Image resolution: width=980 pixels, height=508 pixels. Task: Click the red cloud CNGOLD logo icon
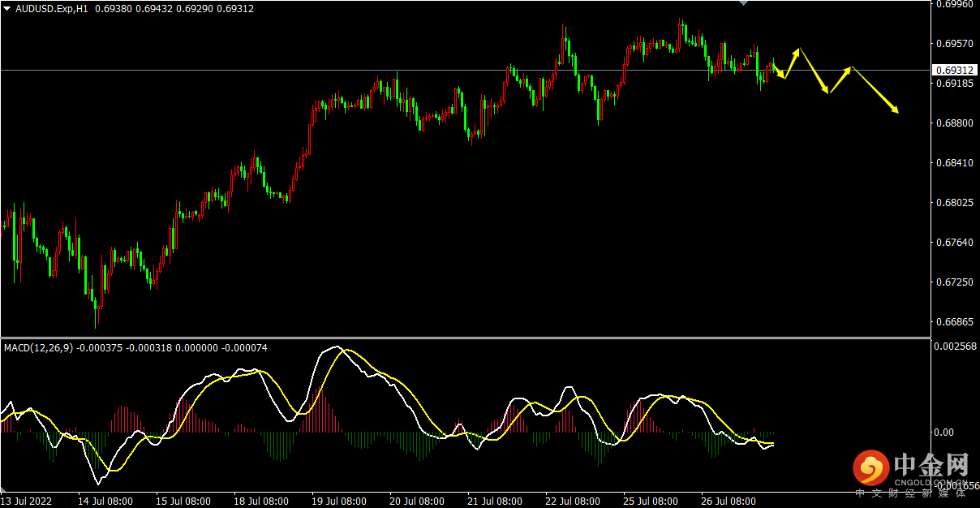[871, 468]
